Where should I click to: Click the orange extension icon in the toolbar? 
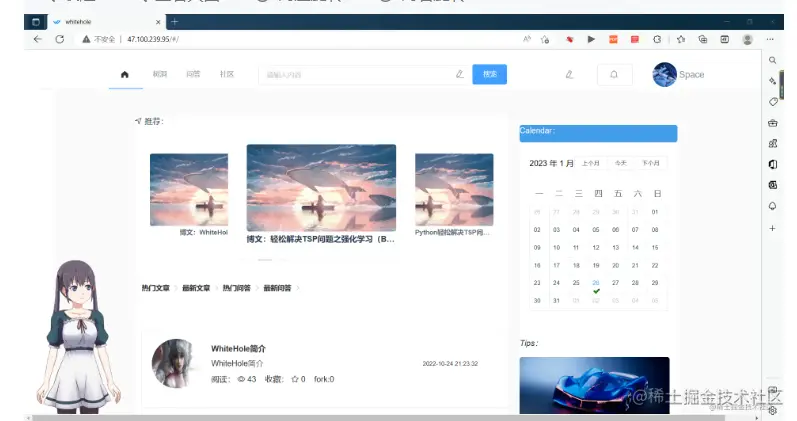pos(614,39)
